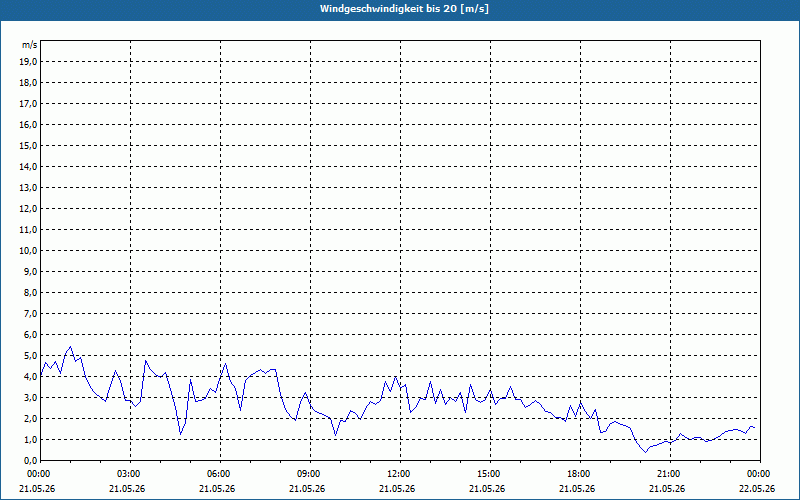Click the '17,0' y-axis value
This screenshot has width=800, height=500.
(x=28, y=104)
